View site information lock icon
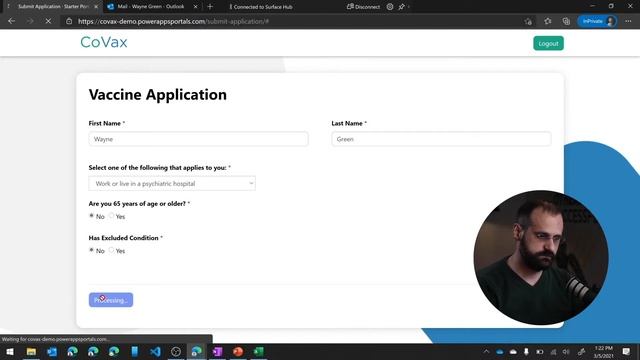 [x=69, y=21]
